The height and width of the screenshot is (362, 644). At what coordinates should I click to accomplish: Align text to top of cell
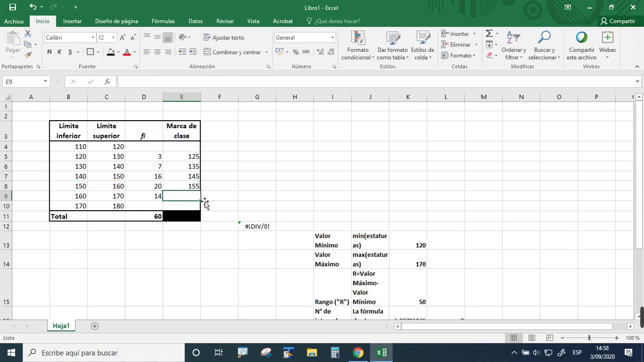[147, 37]
